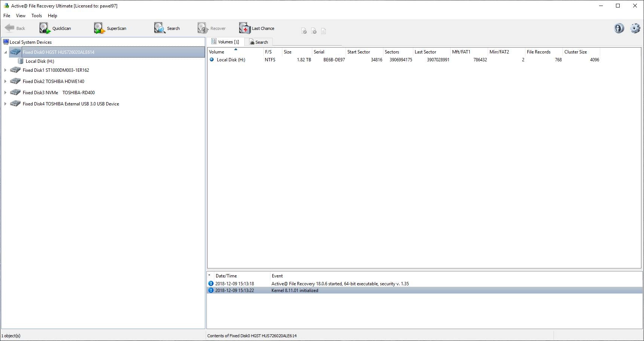Sort by the Start Sector column header

(364, 52)
